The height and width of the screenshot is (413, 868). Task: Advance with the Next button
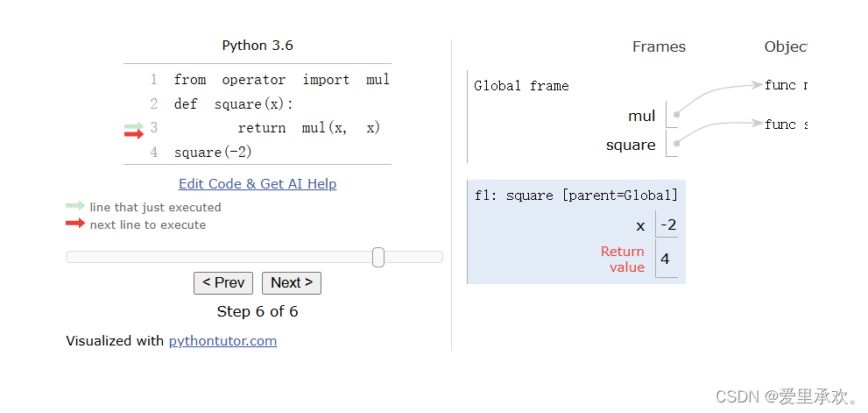pyautogui.click(x=291, y=282)
